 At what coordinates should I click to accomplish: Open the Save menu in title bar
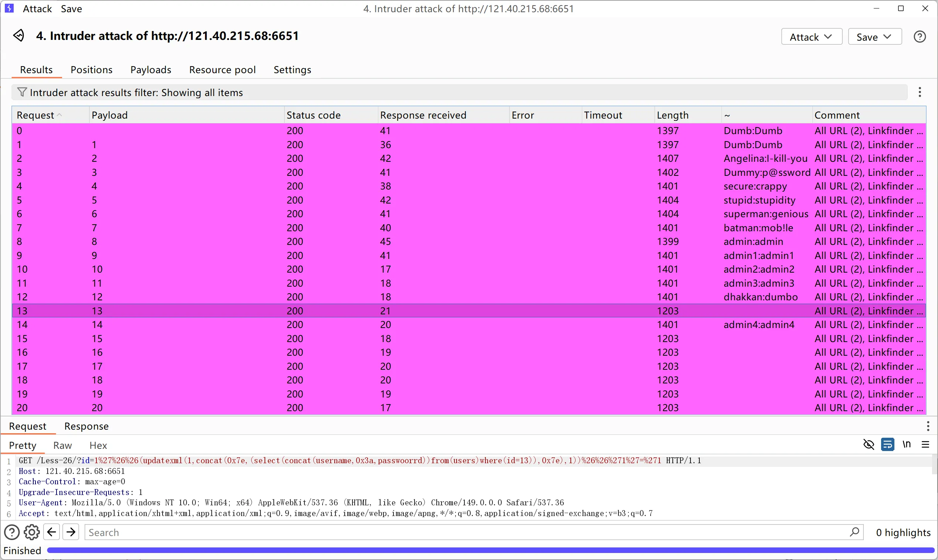point(71,8)
